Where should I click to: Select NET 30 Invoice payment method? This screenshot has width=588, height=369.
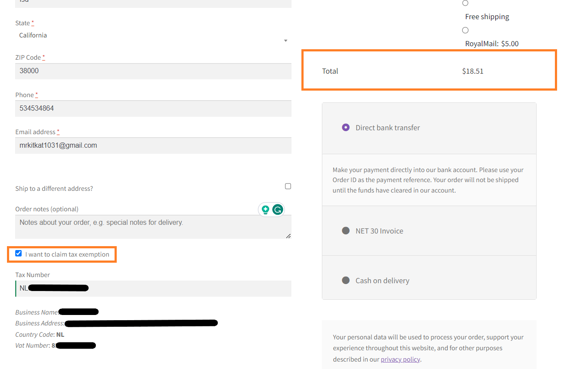point(346,231)
